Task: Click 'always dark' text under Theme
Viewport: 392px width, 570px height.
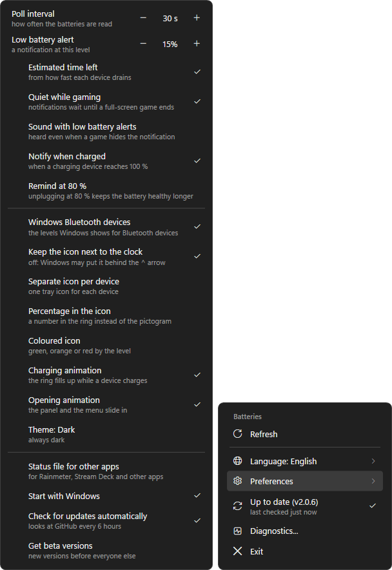Action: coord(46,440)
